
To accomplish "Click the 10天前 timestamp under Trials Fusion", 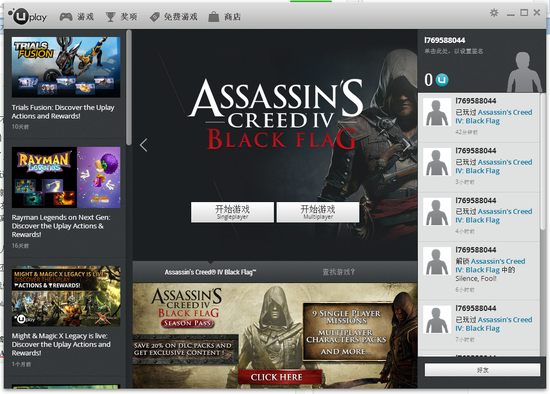I will (20, 127).
